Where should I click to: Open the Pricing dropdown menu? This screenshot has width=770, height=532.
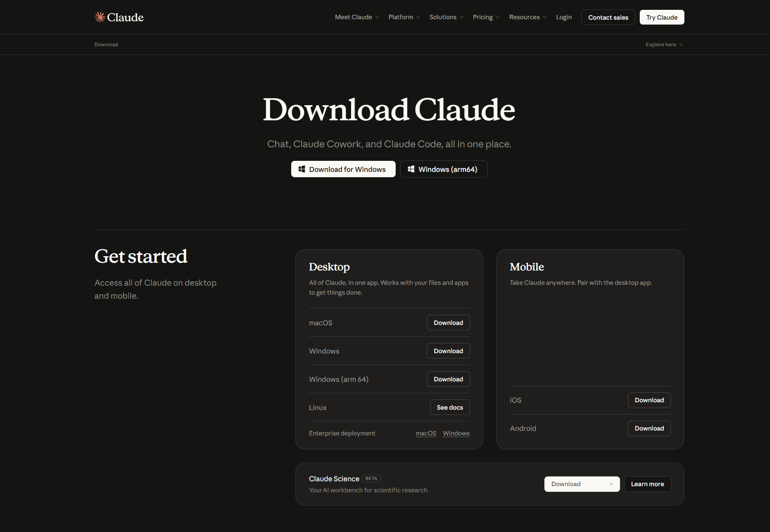[x=486, y=17]
